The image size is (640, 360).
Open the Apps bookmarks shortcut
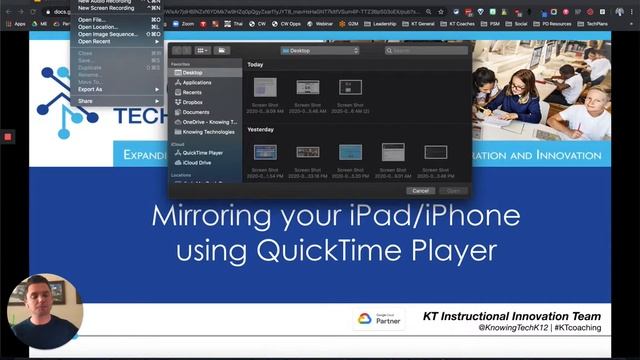(x=16, y=24)
